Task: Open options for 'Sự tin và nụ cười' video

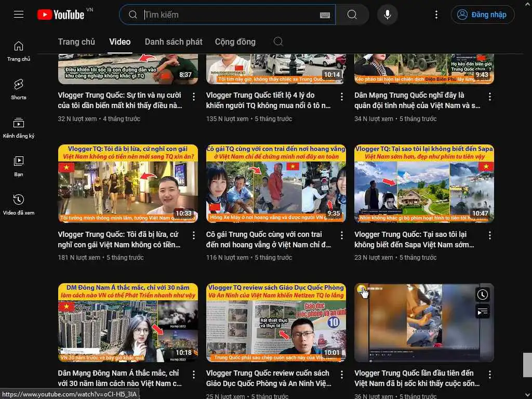Action: [194, 97]
